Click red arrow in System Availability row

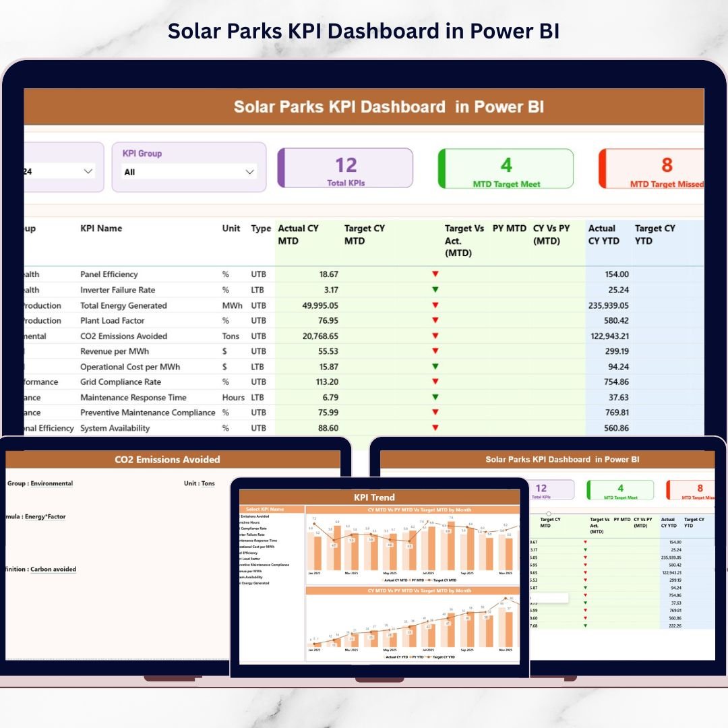tap(435, 427)
